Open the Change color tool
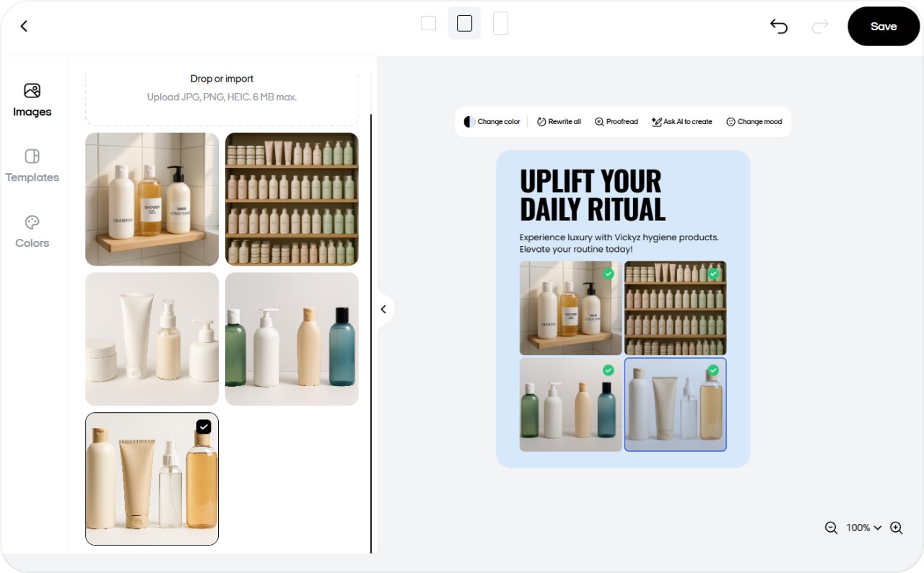924x573 pixels. [492, 121]
